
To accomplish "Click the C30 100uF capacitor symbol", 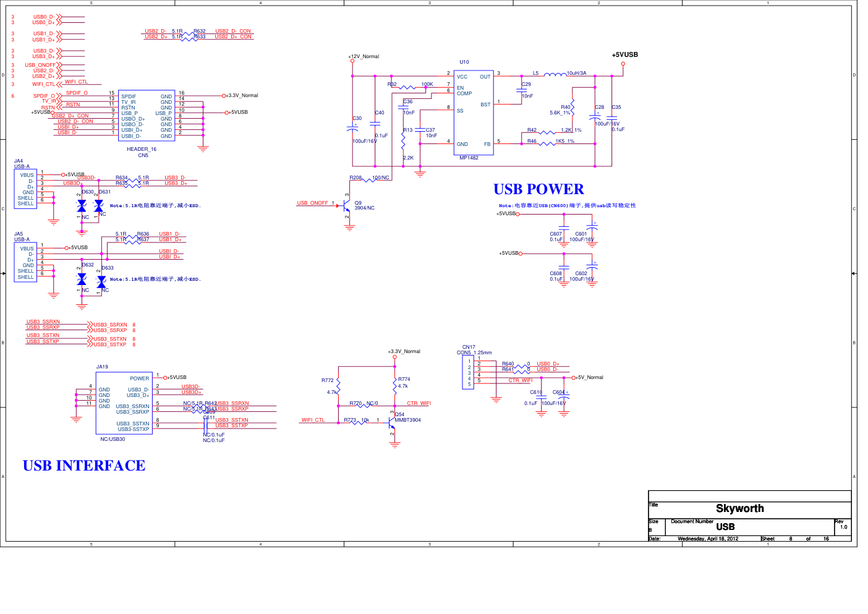I will [352, 127].
